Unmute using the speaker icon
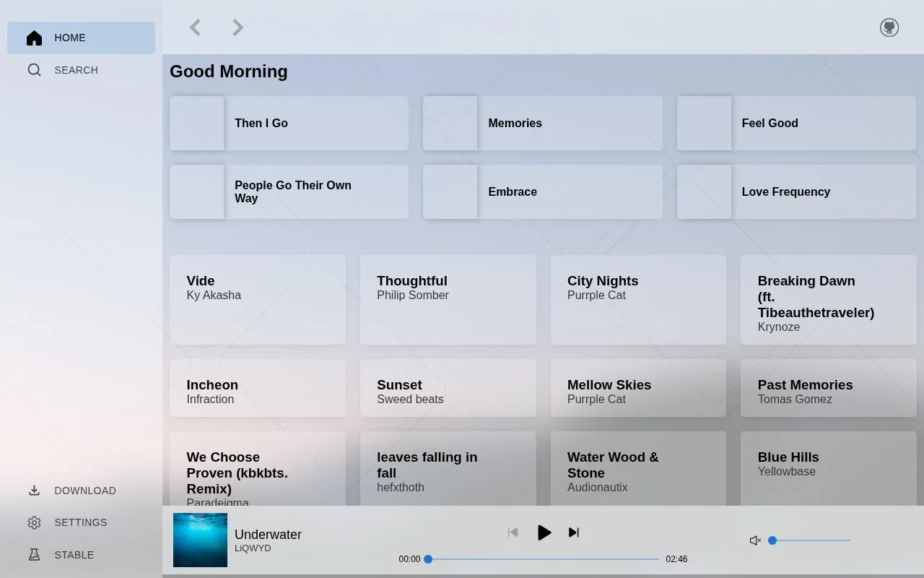The width and height of the screenshot is (924, 578). click(755, 540)
